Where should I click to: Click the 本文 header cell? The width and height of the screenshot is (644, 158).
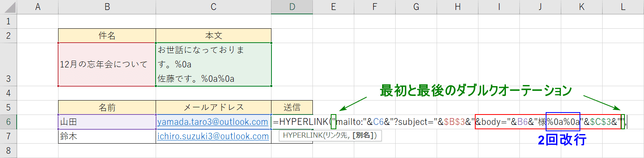coord(214,36)
